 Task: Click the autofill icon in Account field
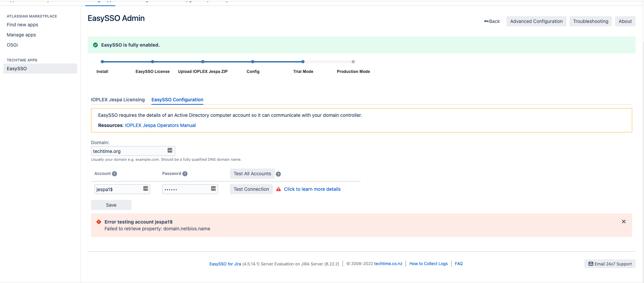click(x=146, y=189)
